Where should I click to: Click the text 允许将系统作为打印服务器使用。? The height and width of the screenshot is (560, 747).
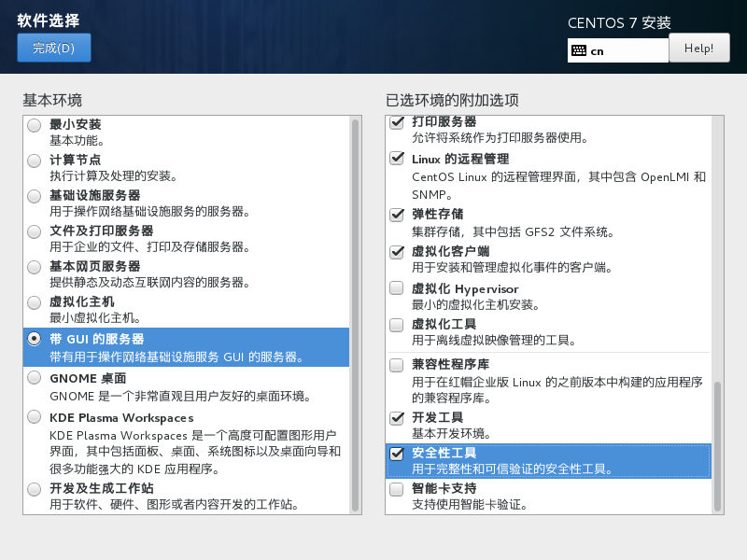[x=500, y=137]
